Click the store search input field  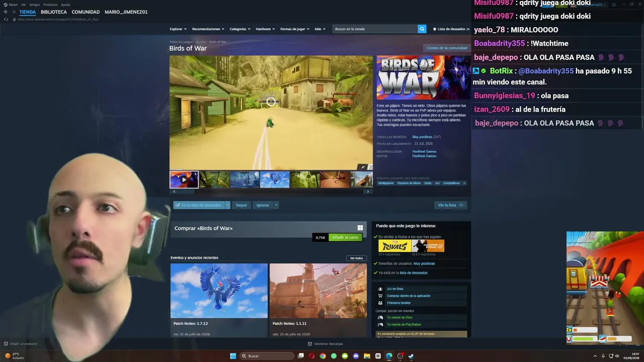click(x=375, y=29)
